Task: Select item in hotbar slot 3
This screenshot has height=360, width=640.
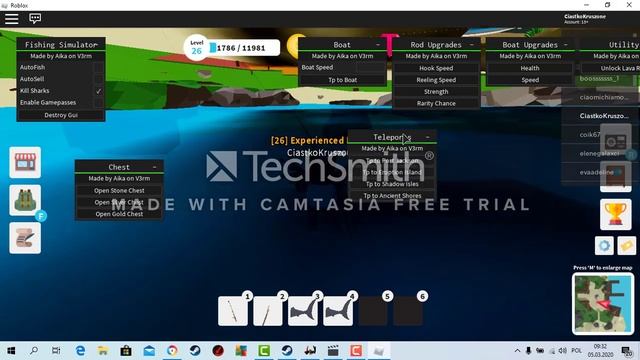Action: pos(303,311)
